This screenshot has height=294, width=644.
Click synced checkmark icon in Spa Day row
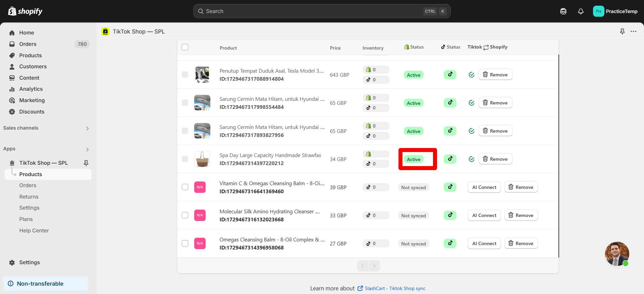pos(472,159)
